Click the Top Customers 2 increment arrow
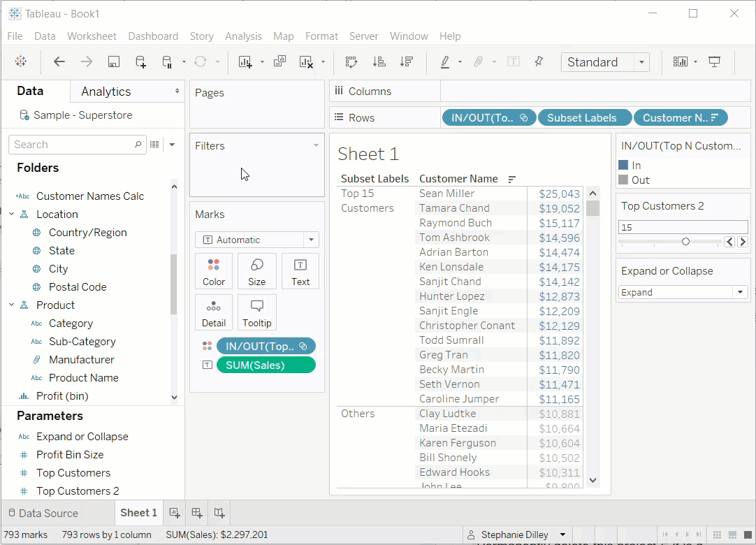This screenshot has width=756, height=545. click(743, 242)
